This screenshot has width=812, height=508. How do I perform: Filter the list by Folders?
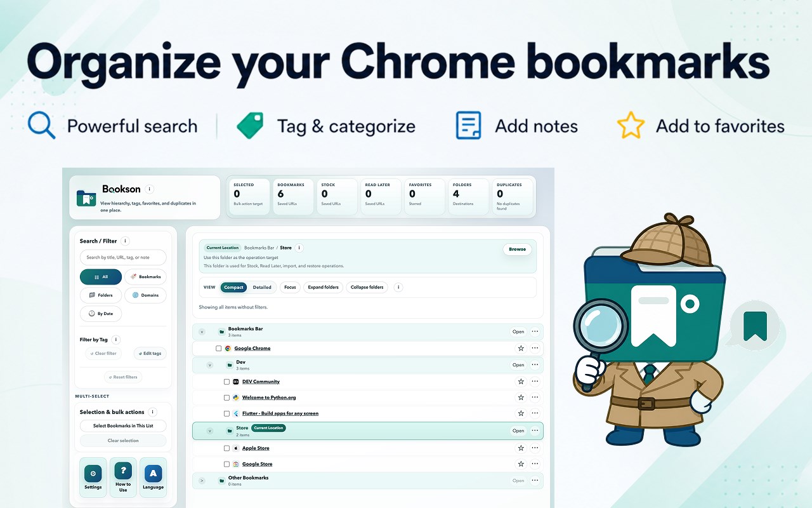(101, 295)
